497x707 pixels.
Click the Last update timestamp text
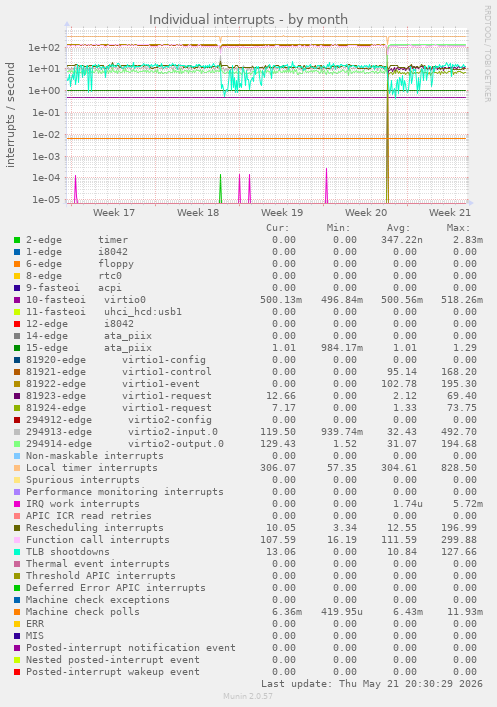tap(372, 684)
